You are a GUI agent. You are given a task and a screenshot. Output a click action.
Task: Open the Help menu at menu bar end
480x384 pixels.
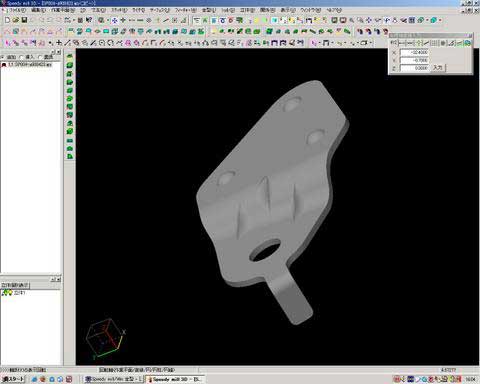pyautogui.click(x=335, y=10)
